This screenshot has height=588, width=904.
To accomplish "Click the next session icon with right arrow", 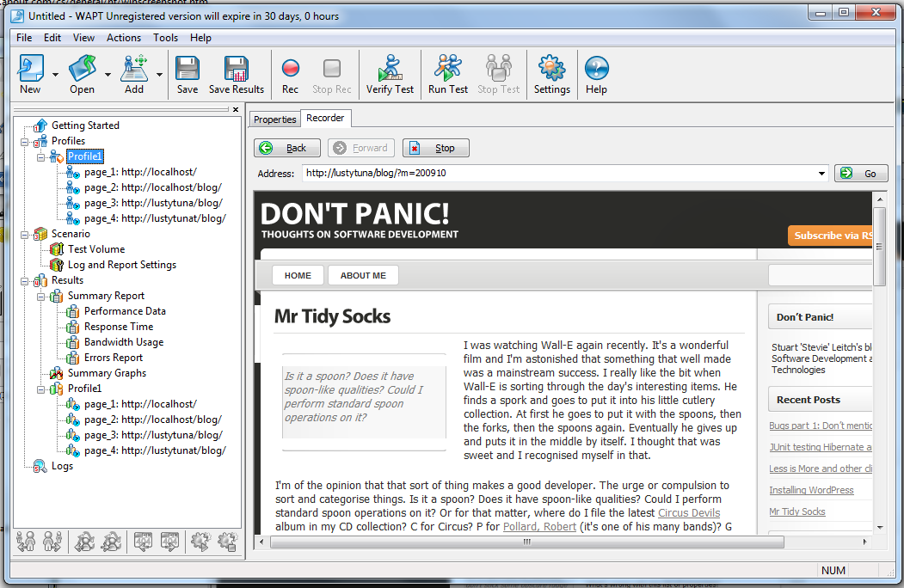I will 111,542.
